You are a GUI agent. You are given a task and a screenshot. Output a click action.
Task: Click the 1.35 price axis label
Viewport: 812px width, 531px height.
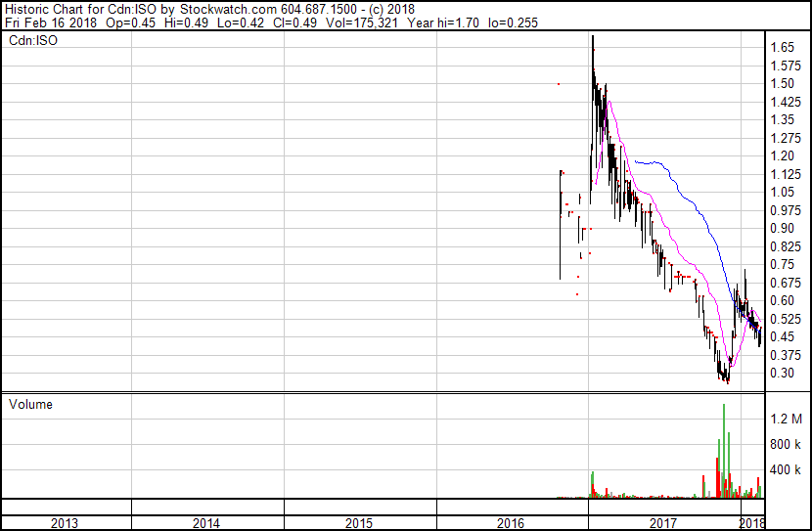[x=782, y=120]
